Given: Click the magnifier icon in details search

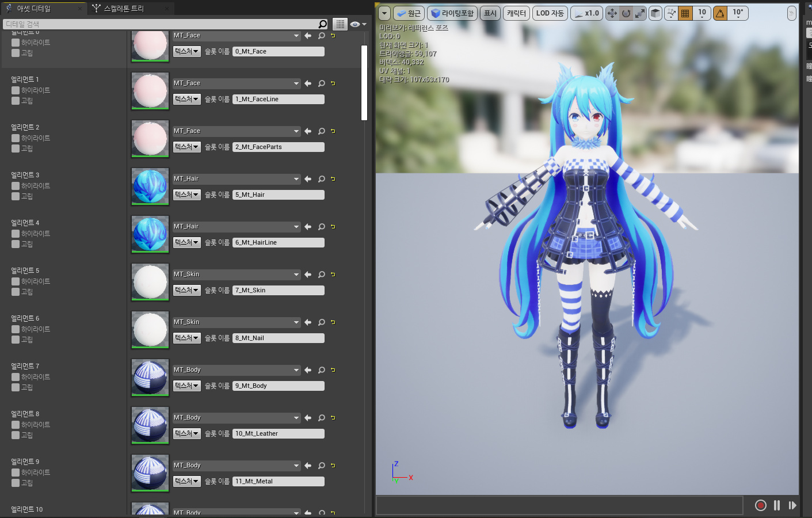Looking at the screenshot, I should click(323, 24).
